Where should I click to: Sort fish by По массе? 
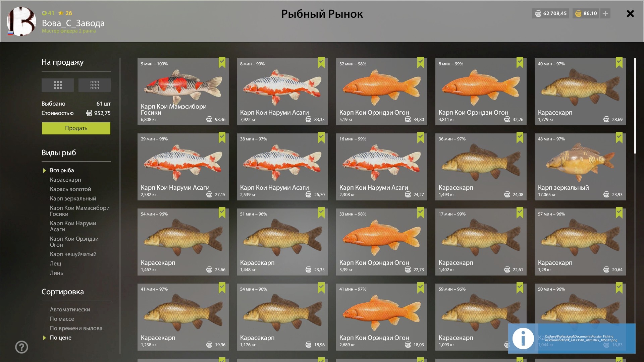[x=62, y=319]
